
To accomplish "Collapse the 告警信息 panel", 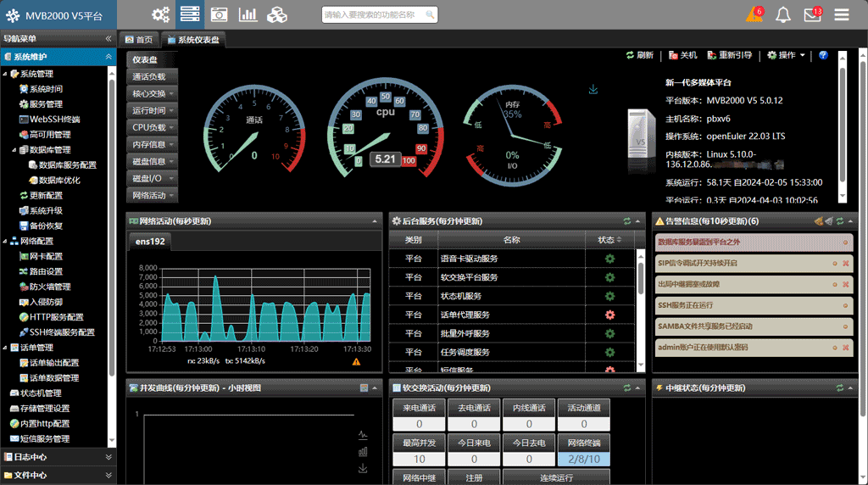I will [850, 221].
